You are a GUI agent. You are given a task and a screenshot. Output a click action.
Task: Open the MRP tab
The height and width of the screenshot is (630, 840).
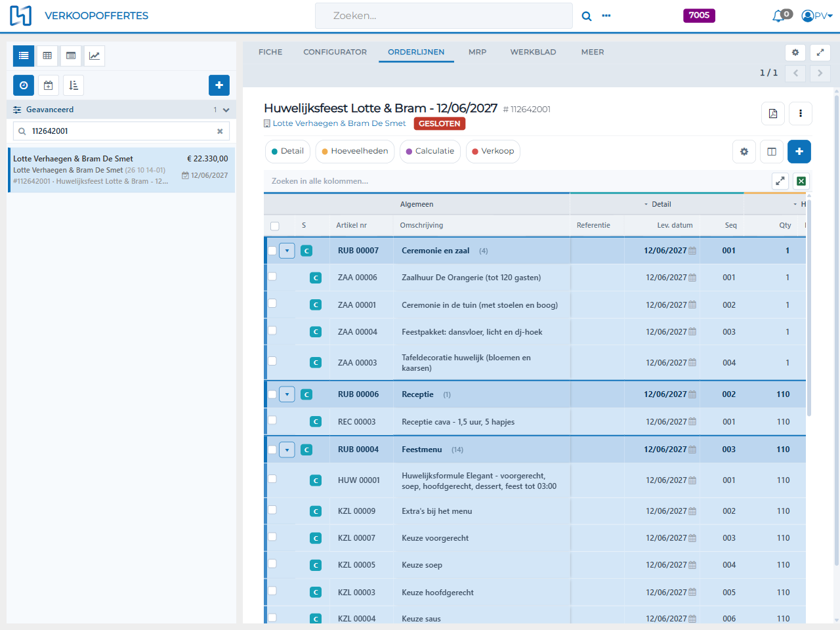[478, 52]
